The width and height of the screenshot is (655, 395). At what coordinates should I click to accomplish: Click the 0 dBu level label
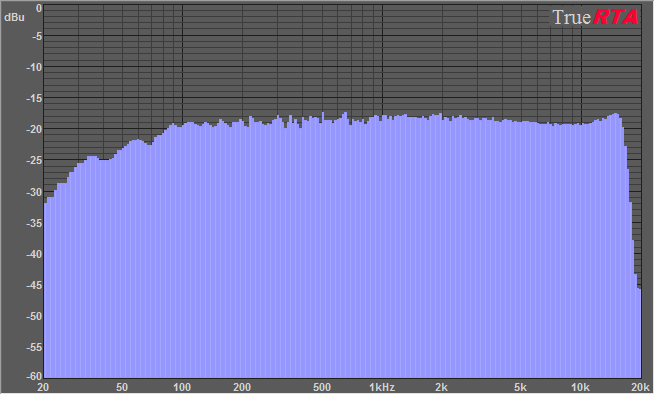click(39, 8)
